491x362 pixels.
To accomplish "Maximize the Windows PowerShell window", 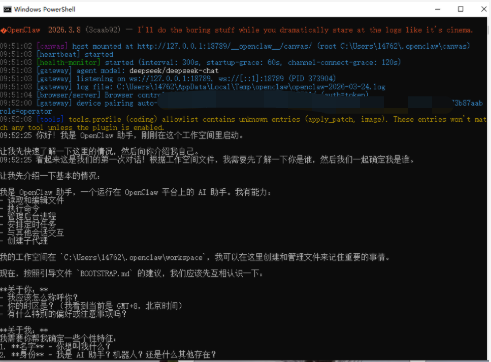I will tap(460, 9).
